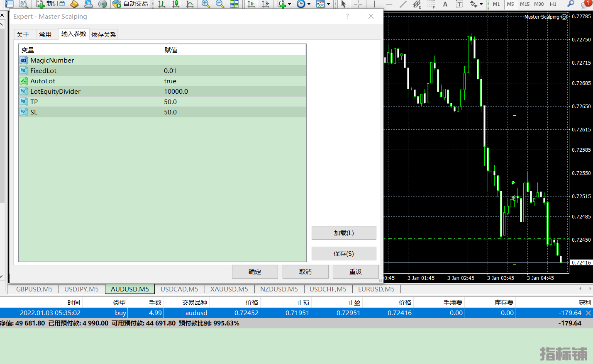Select the equidistant channel tool
This screenshot has width=593, height=364.
[417, 4]
